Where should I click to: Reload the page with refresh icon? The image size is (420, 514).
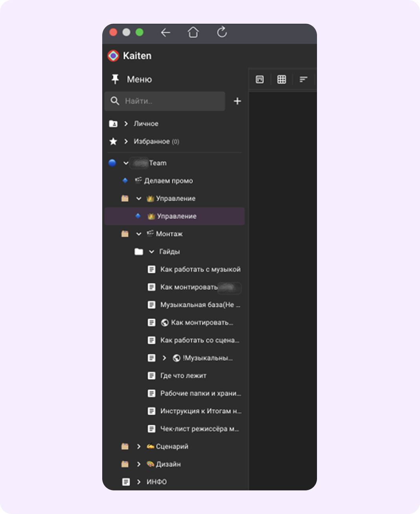click(222, 32)
